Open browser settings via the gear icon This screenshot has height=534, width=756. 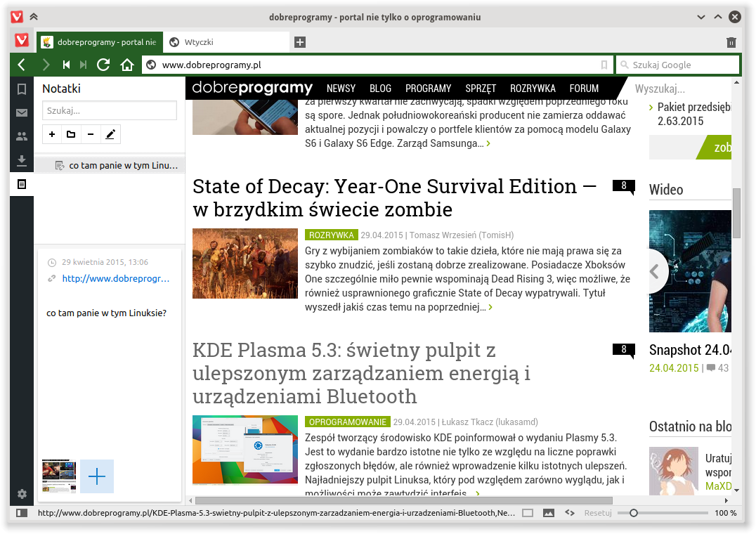(x=22, y=494)
